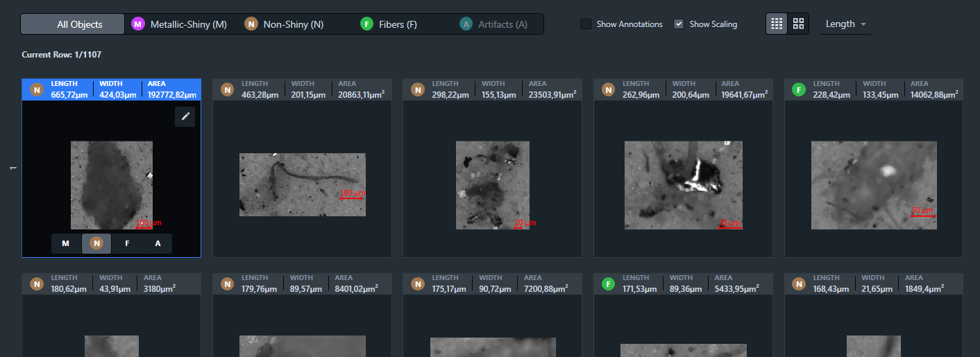
Task: Click the N class badge of 298,22µm particle
Action: pos(418,89)
